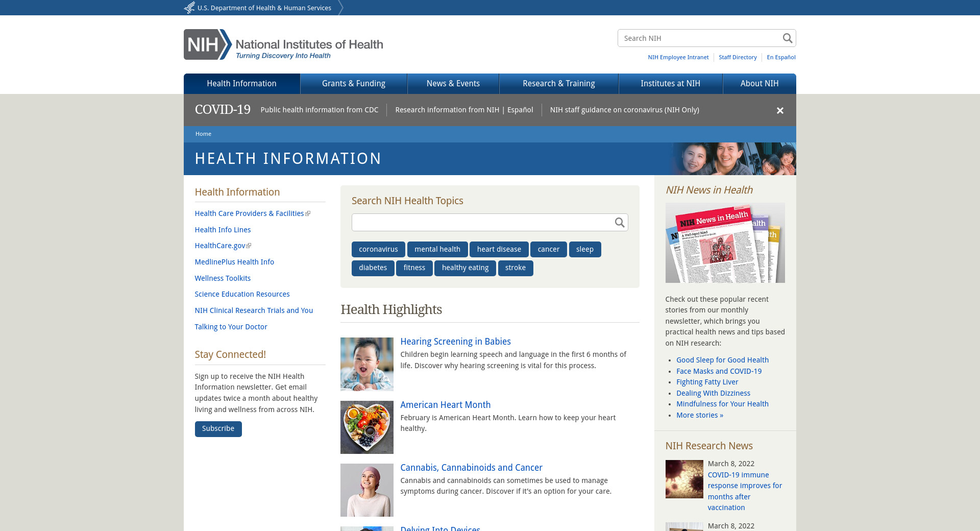Select the sleep topic tag

585,249
